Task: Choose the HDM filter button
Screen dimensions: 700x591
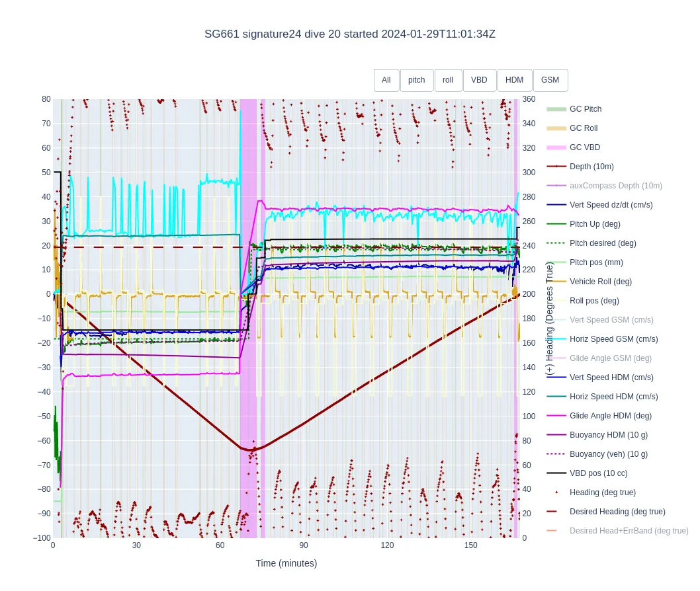Action: coord(514,80)
